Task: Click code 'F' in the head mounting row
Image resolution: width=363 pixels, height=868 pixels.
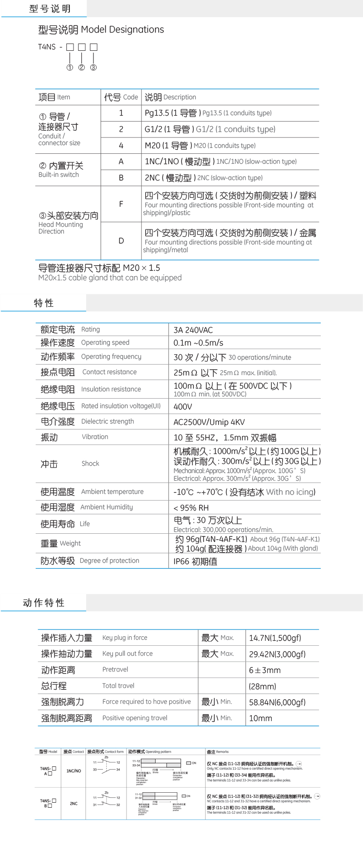Action: coord(121,204)
